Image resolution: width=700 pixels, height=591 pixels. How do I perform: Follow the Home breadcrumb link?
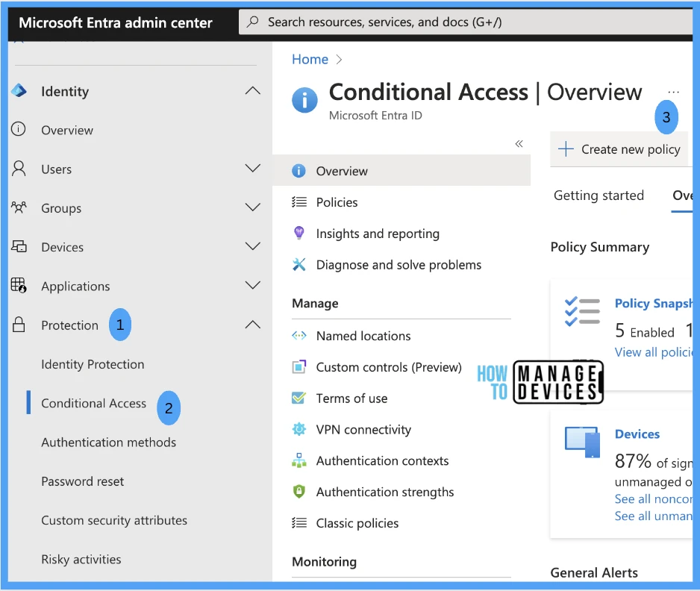310,59
